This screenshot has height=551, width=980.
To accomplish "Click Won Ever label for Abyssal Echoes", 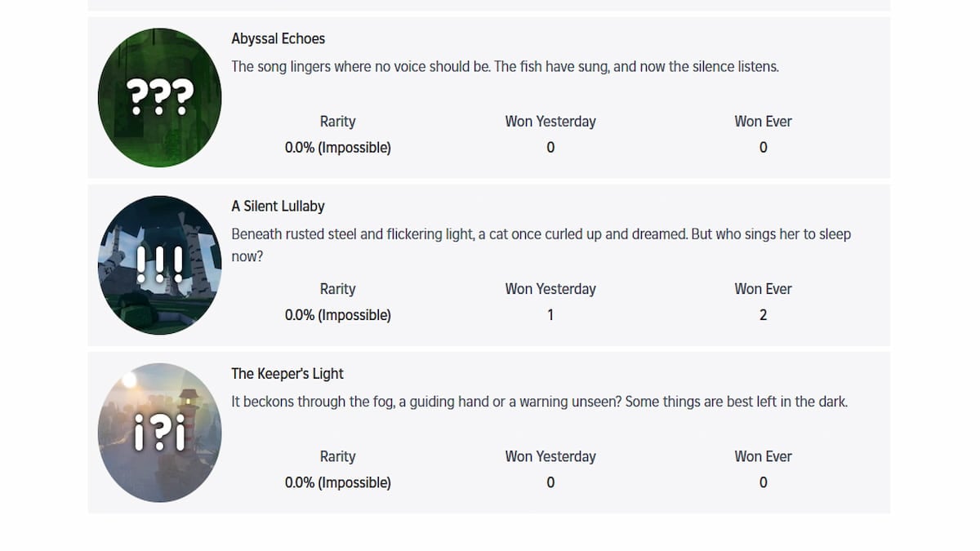I will point(763,122).
